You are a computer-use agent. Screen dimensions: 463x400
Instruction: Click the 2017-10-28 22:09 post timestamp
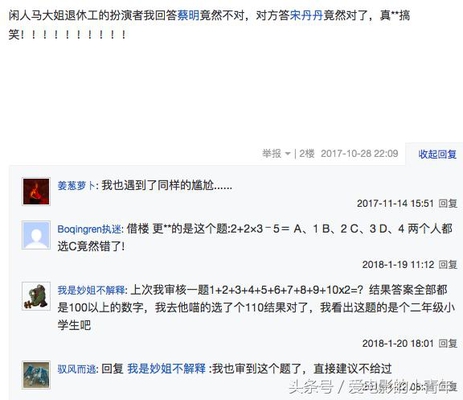(x=359, y=154)
